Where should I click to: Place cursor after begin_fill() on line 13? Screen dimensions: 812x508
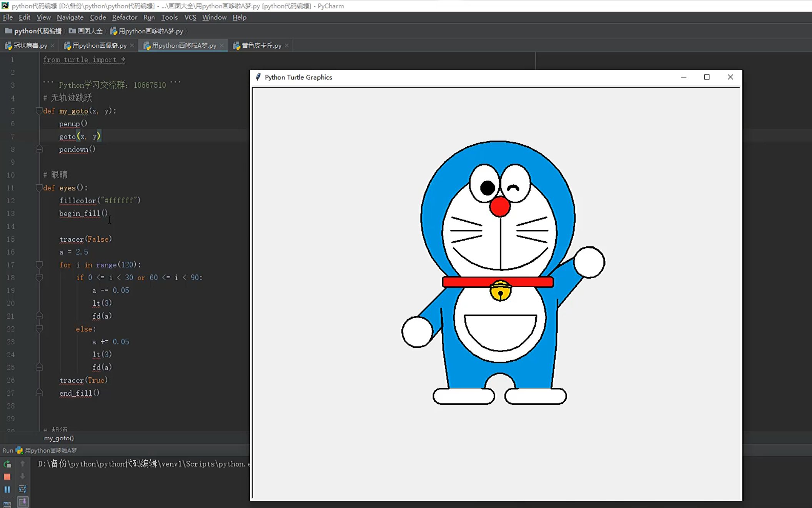coord(108,214)
